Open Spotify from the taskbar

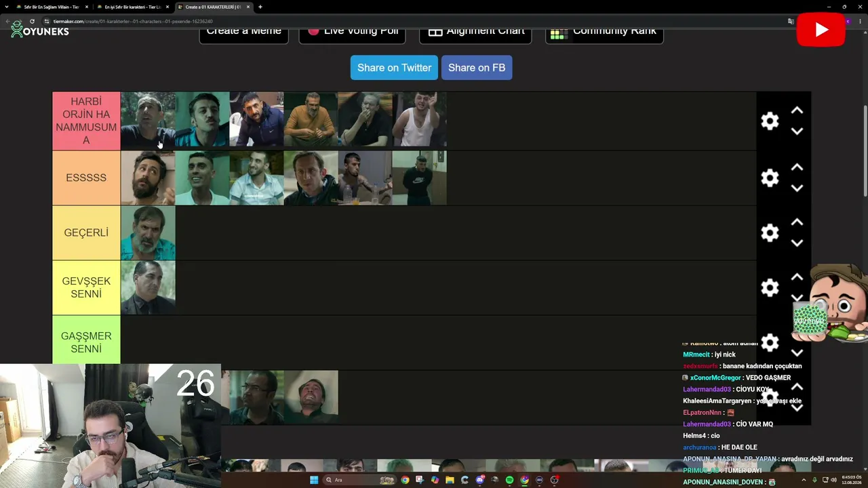coord(509,480)
